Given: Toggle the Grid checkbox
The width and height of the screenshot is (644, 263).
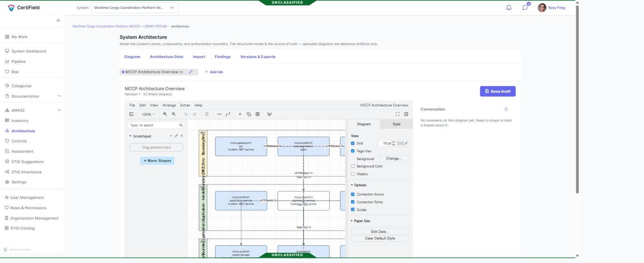Looking at the screenshot, I should point(353,143).
